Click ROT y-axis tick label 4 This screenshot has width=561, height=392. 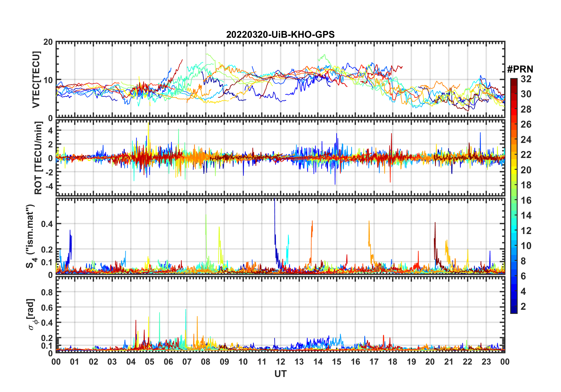coord(51,130)
